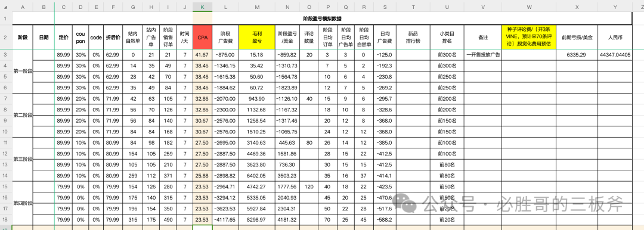The image size is (644, 230).
Task: Select column W header
Action: 528,7
